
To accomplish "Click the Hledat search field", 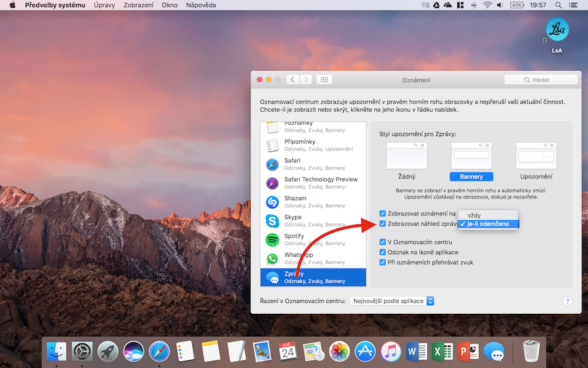I will 541,79.
